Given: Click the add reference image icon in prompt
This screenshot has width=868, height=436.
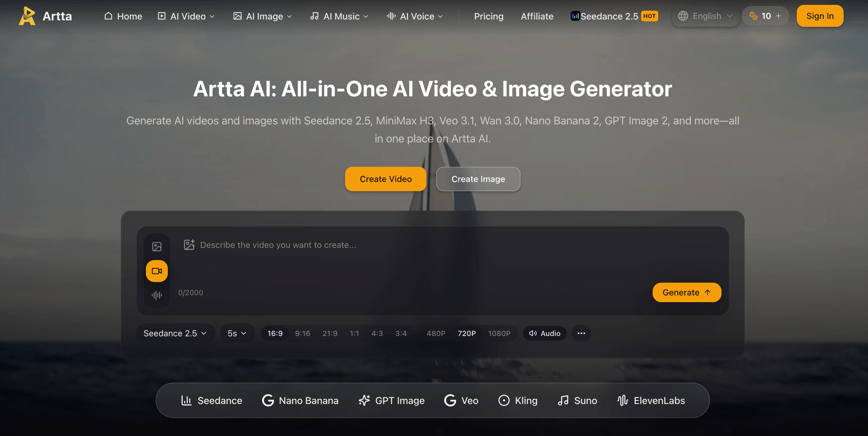Looking at the screenshot, I should (x=189, y=245).
